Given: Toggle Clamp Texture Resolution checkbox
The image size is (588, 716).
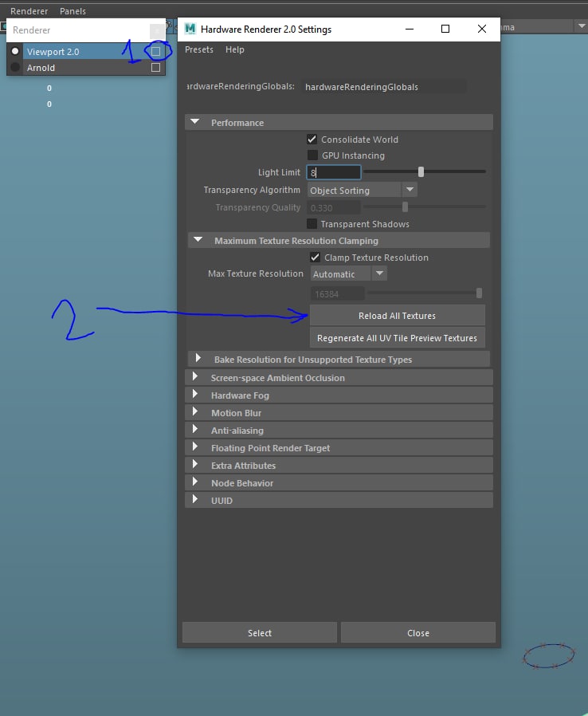Looking at the screenshot, I should click(x=316, y=257).
